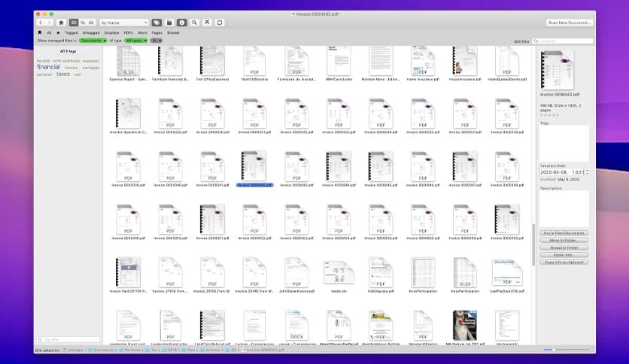Click the circular refresh icon in toolbar
The image size is (629, 364).
[220, 23]
